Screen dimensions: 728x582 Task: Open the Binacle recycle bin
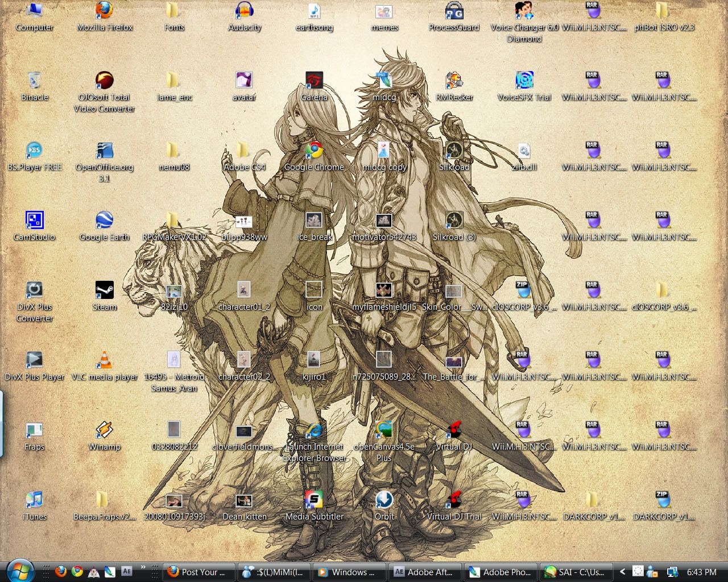[x=35, y=86]
